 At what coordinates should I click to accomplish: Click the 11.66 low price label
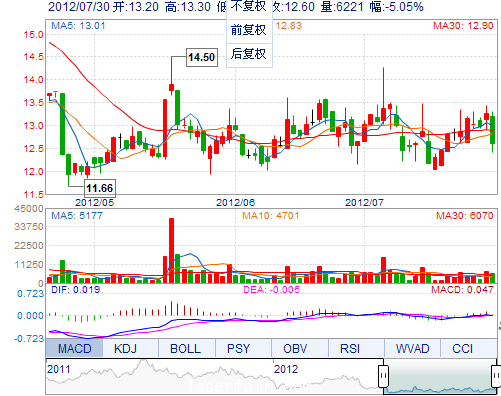pyautogui.click(x=100, y=188)
